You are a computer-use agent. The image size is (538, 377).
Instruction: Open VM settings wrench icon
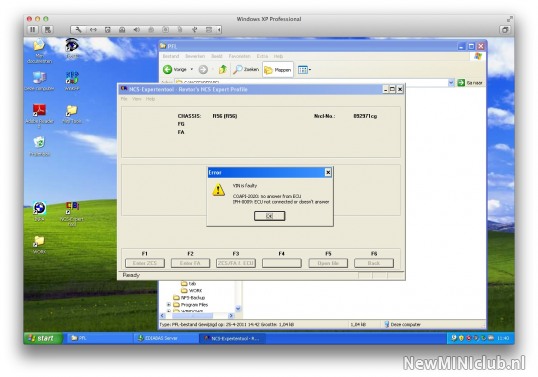click(x=78, y=30)
